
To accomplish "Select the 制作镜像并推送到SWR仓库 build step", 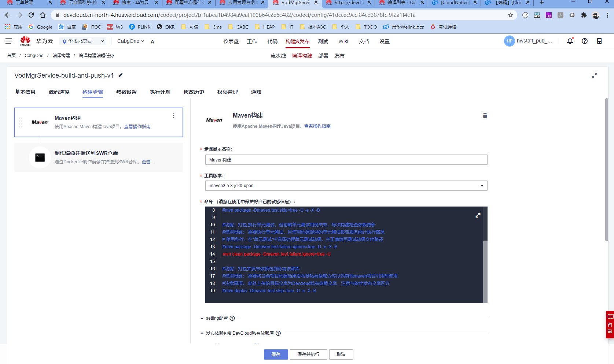I will (99, 157).
